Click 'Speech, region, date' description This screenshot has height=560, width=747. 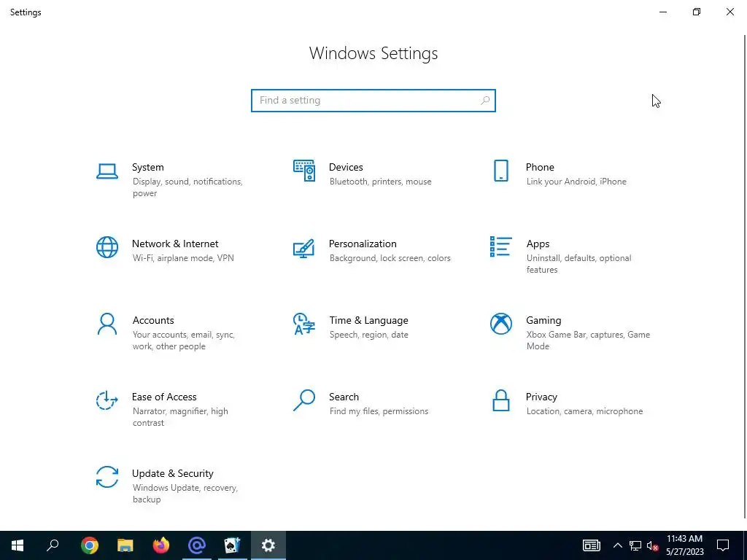pyautogui.click(x=368, y=335)
